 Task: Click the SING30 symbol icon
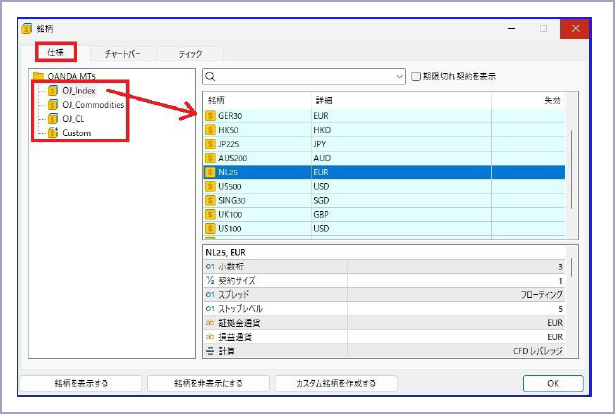point(210,200)
